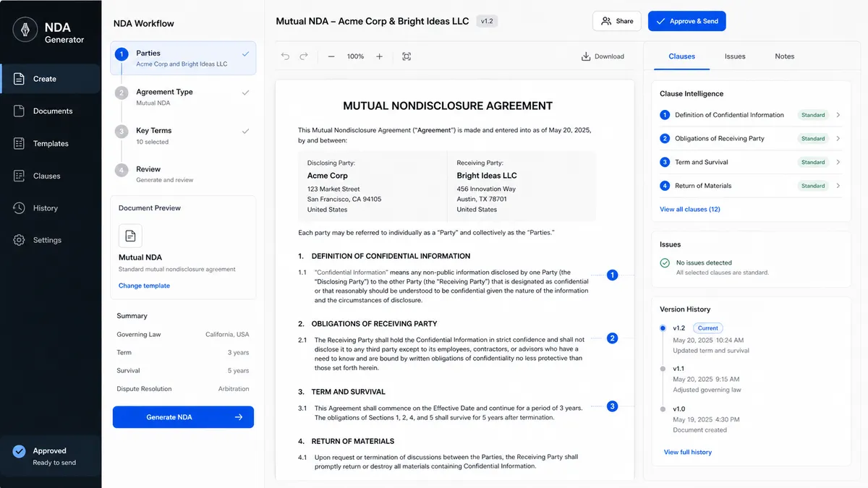Open the Clauses sidebar item
This screenshot has height=488, width=868.
click(51, 176)
